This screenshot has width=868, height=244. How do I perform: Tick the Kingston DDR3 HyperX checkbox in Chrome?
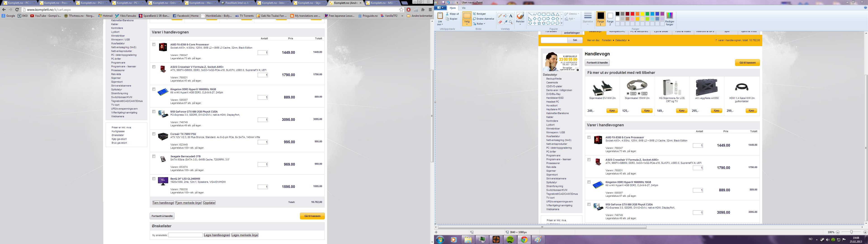click(x=154, y=89)
